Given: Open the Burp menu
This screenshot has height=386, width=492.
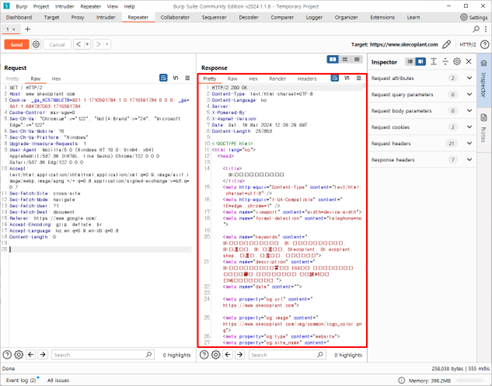Looking at the screenshot, I should tap(21, 6).
